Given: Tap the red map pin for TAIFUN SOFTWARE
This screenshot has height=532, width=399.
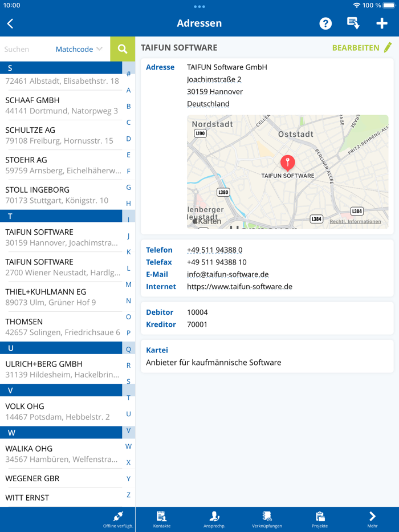Looking at the screenshot, I should (287, 163).
